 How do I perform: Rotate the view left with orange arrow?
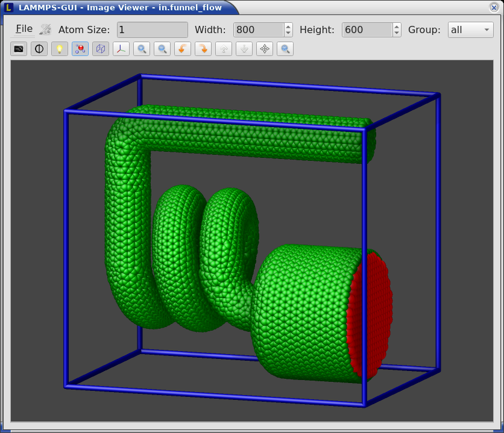(183, 49)
